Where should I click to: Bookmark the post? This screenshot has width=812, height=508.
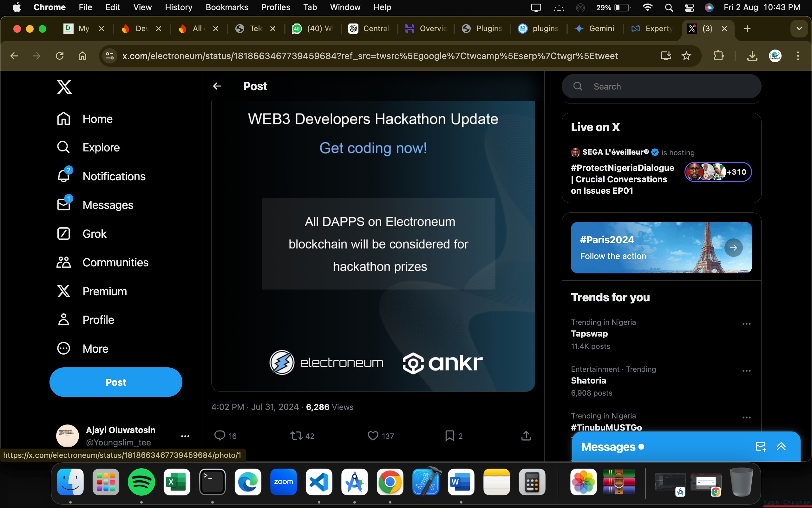click(x=450, y=436)
